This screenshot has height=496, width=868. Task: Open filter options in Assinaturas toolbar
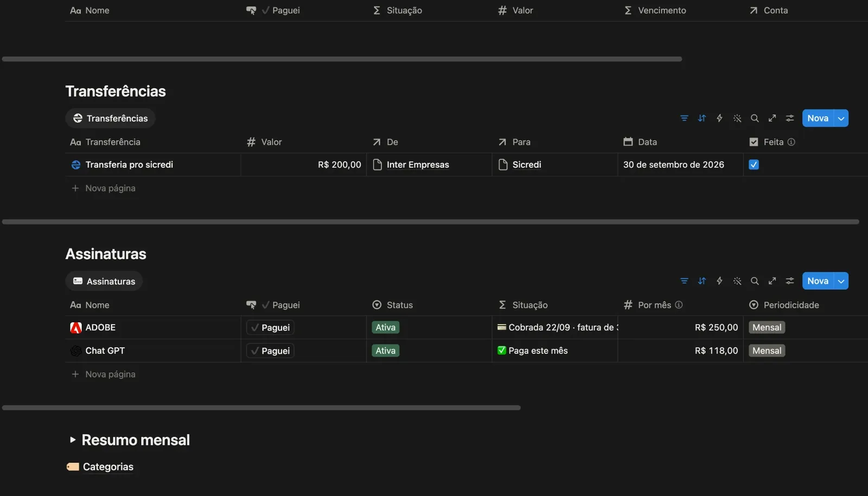[x=684, y=281]
